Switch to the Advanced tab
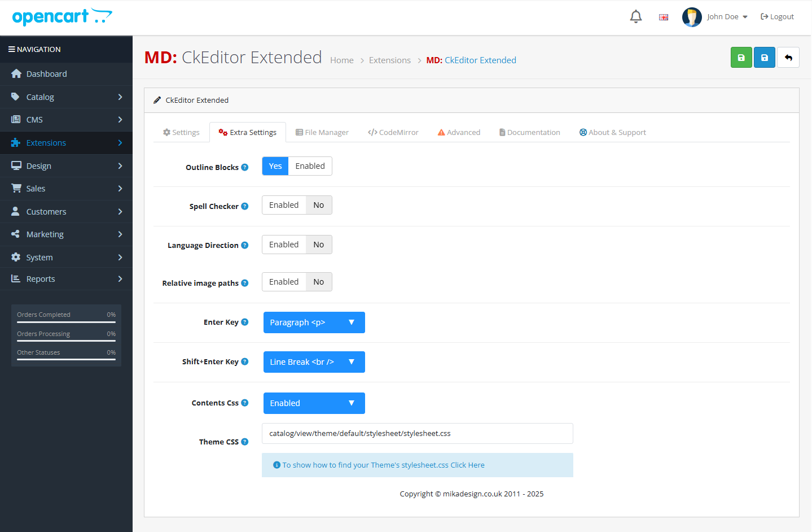This screenshot has height=532, width=812. point(459,132)
